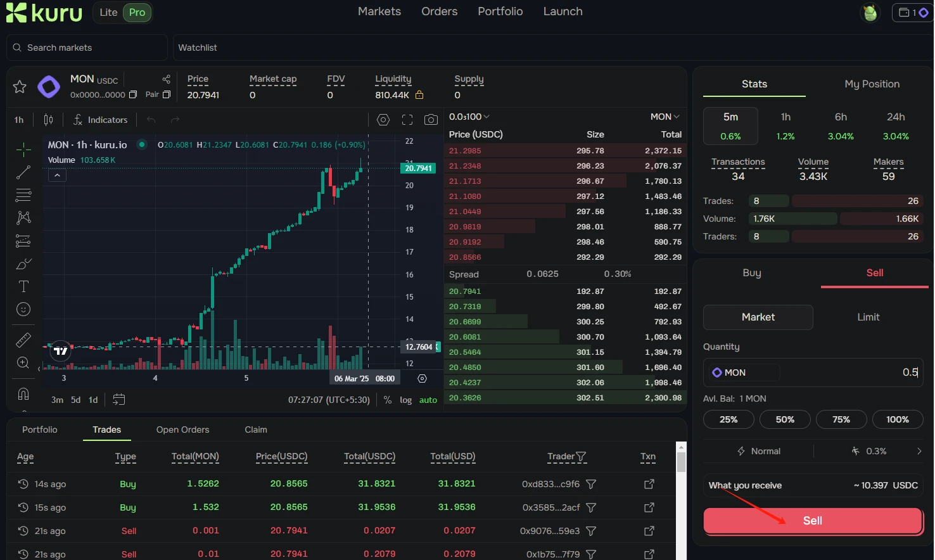The width and height of the screenshot is (935, 560).
Task: Expand the 0.01 100 order book grouping dropdown
Action: [469, 117]
